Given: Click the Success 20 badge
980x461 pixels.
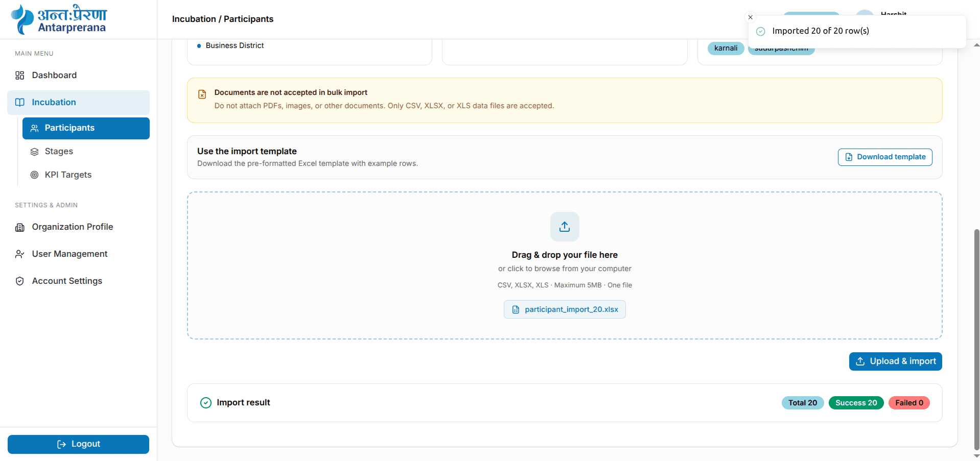Looking at the screenshot, I should [x=856, y=403].
